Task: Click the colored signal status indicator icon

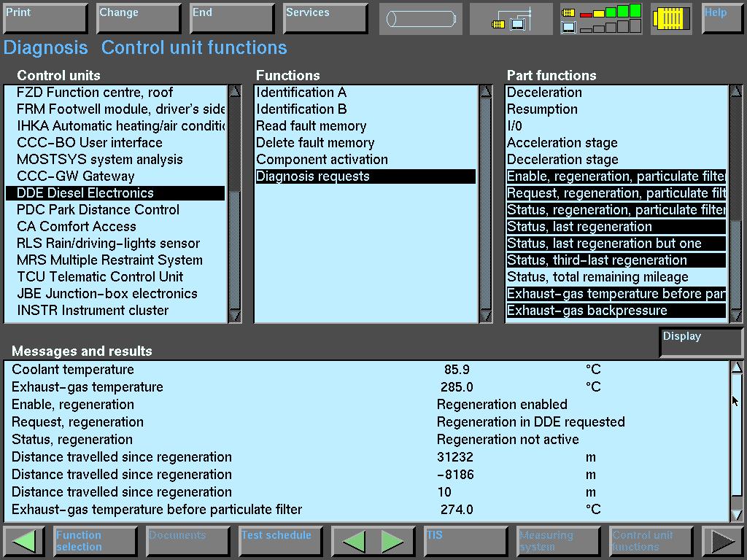Action: [x=600, y=19]
